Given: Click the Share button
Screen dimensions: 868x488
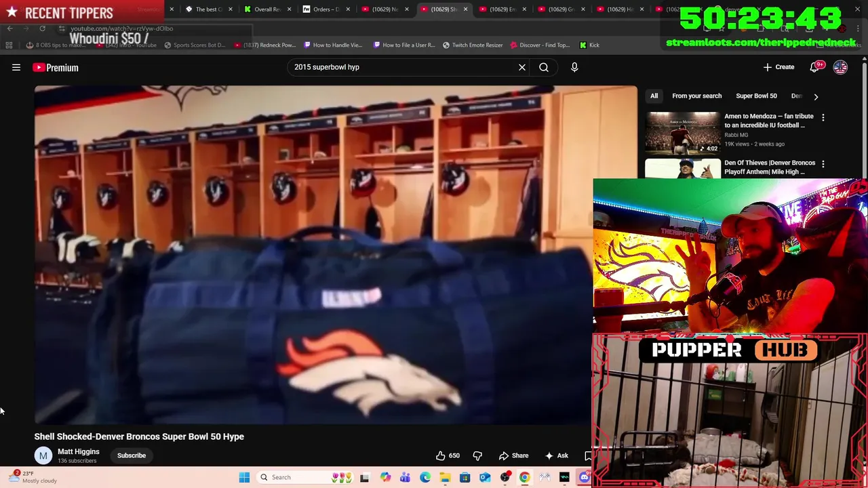Looking at the screenshot, I should click(x=513, y=455).
